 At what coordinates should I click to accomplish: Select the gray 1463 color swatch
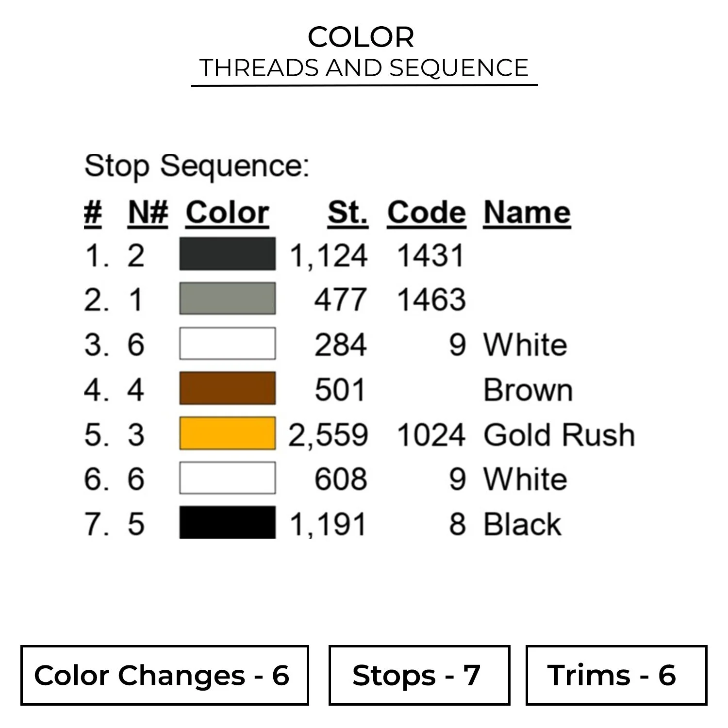click(227, 298)
